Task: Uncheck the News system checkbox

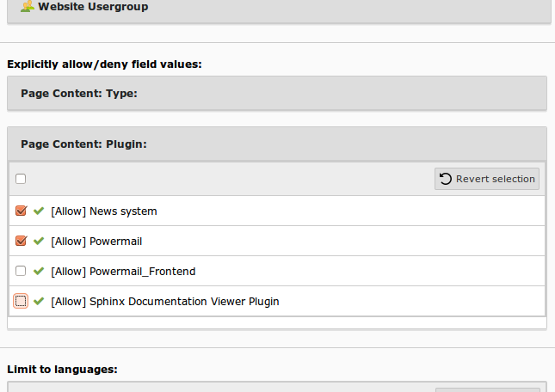Action: tap(21, 211)
